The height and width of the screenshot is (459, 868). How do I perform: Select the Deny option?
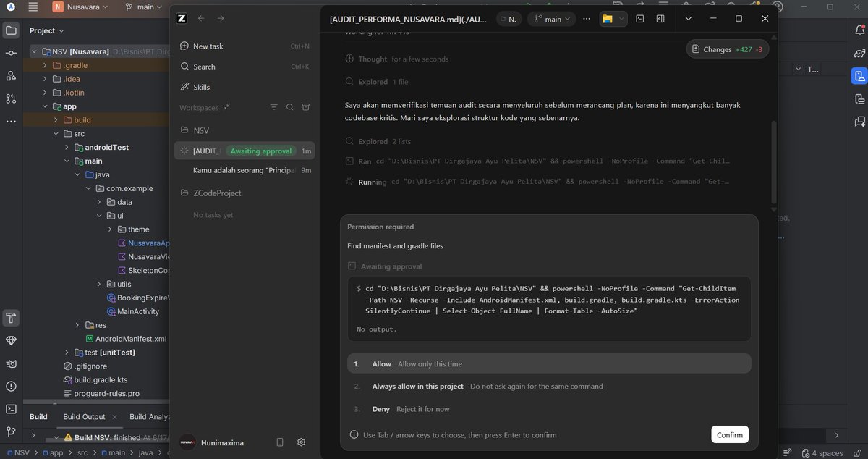pyautogui.click(x=549, y=409)
